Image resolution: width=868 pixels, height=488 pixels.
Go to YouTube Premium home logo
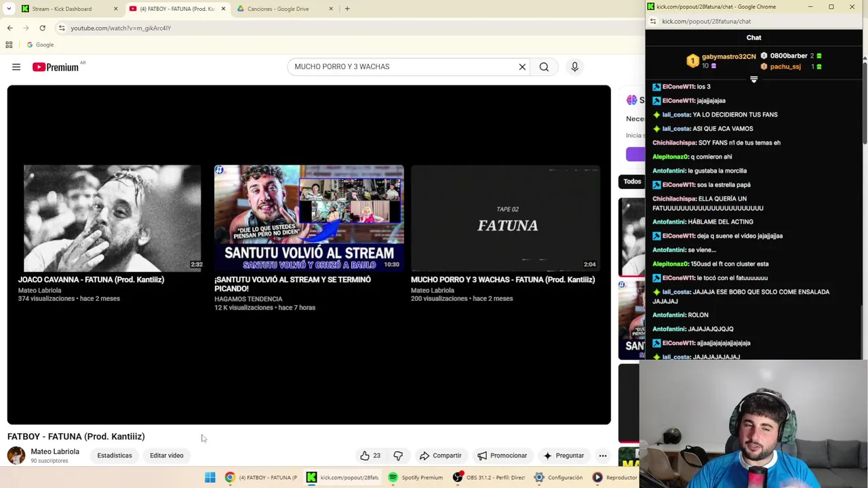point(57,67)
